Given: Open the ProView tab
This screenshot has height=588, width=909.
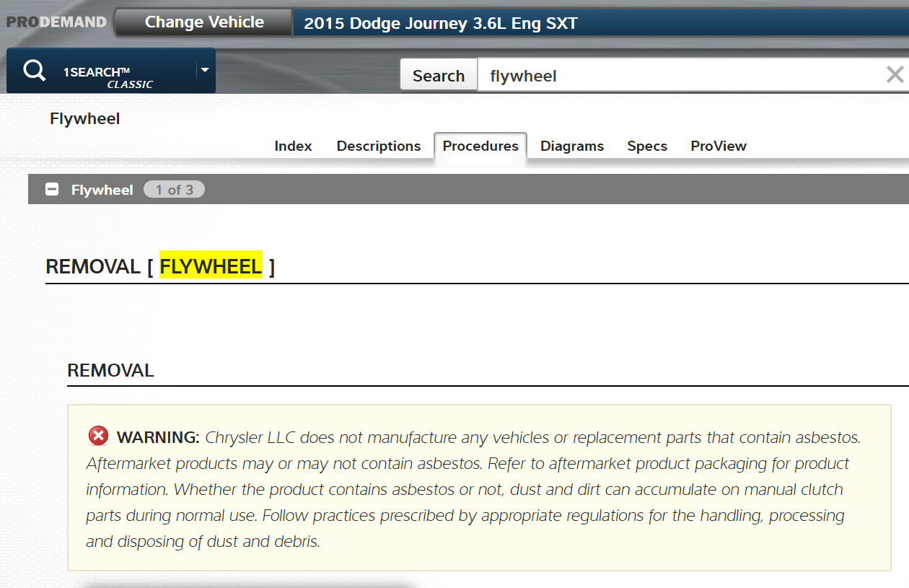Looking at the screenshot, I should tap(719, 146).
